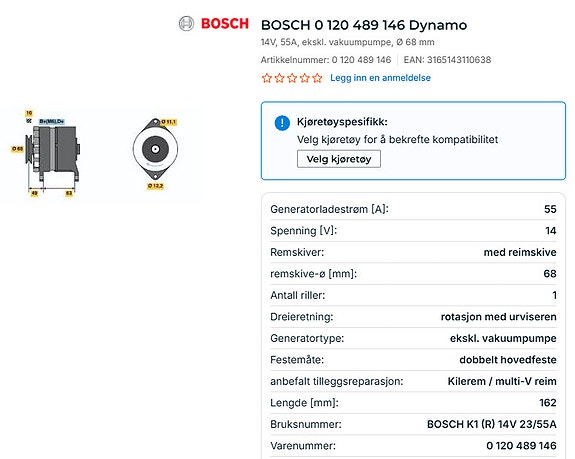The width and height of the screenshot is (575, 459).
Task: Click the blue exclamation info icon
Action: (x=282, y=123)
